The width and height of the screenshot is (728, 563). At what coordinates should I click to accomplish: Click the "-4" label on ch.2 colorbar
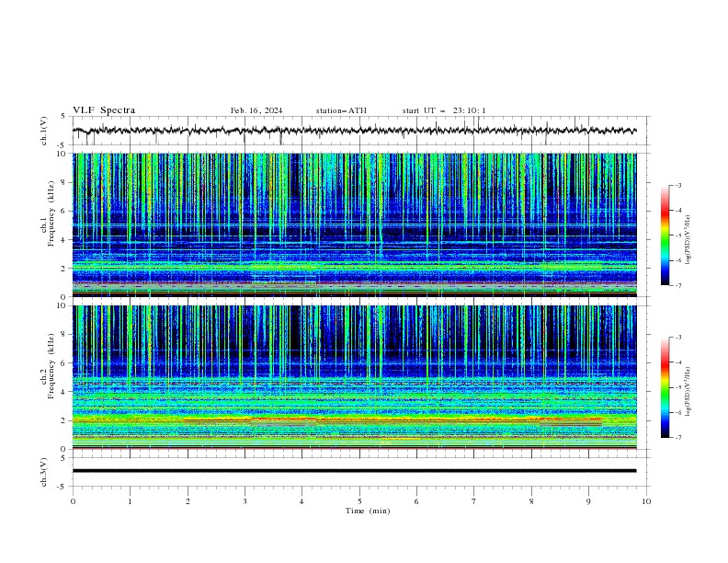pyautogui.click(x=678, y=362)
